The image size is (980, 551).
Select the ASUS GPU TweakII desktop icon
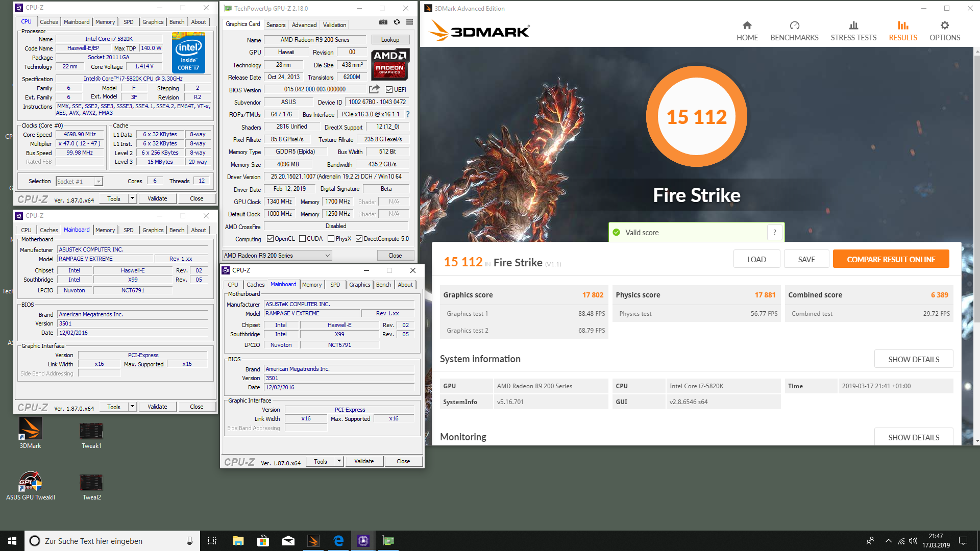click(30, 486)
